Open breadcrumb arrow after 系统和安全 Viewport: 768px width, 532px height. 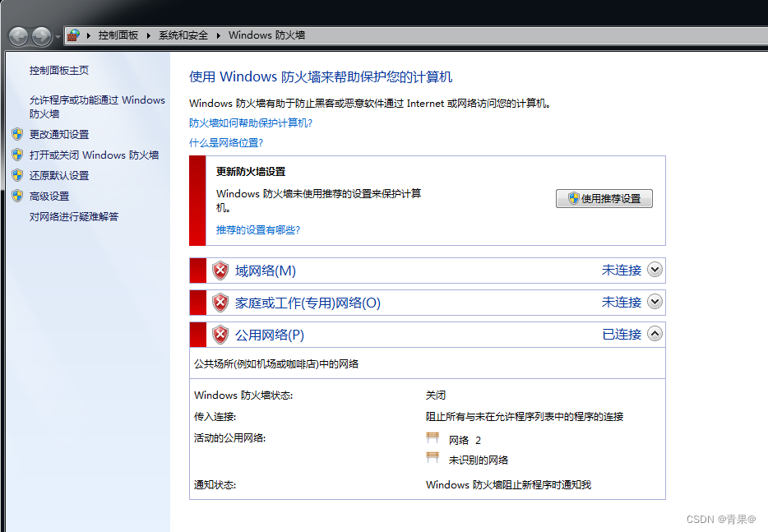point(219,35)
